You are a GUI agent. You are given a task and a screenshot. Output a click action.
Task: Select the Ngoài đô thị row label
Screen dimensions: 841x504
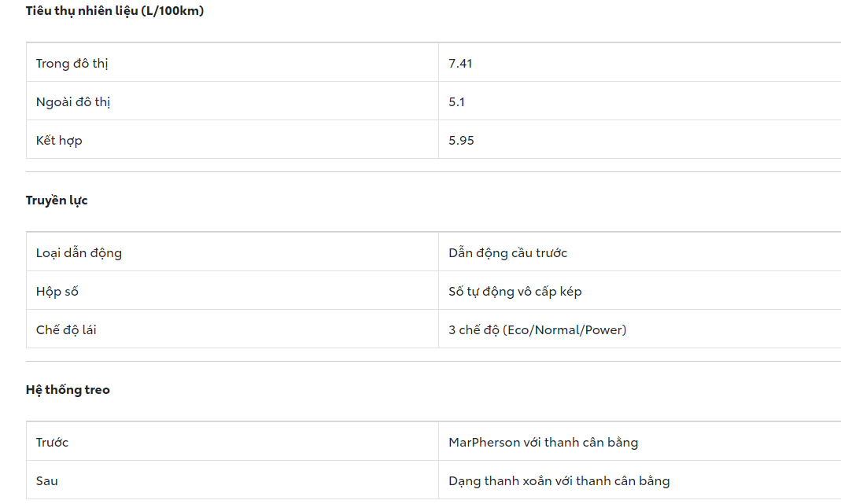(73, 101)
